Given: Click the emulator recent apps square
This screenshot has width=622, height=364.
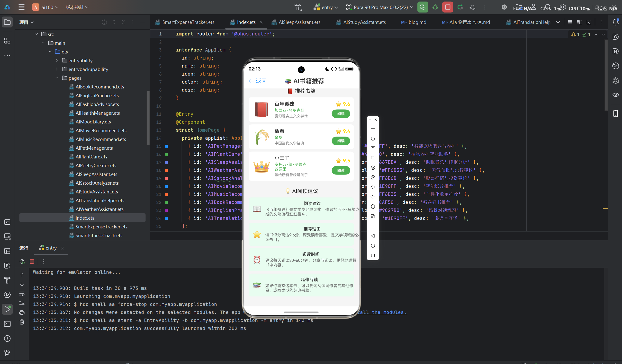Looking at the screenshot, I should [x=373, y=255].
